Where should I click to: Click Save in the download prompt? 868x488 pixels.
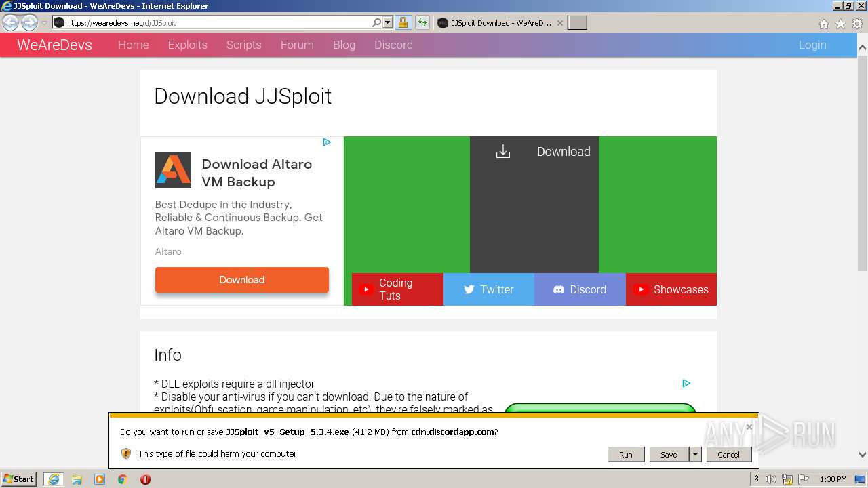coord(669,455)
